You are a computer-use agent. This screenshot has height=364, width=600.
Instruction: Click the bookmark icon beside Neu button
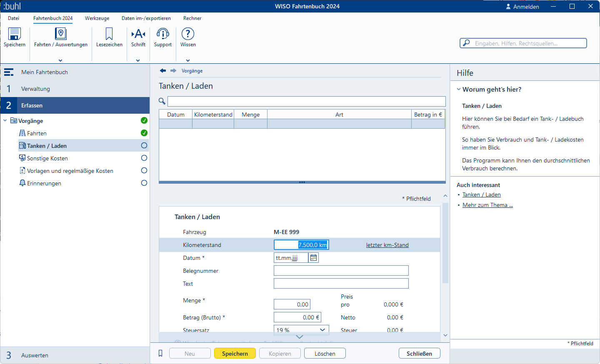pos(160,354)
